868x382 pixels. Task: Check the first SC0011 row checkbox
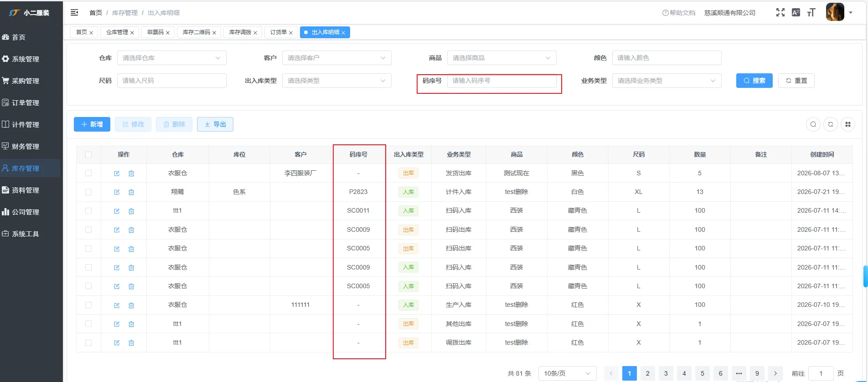[88, 211]
